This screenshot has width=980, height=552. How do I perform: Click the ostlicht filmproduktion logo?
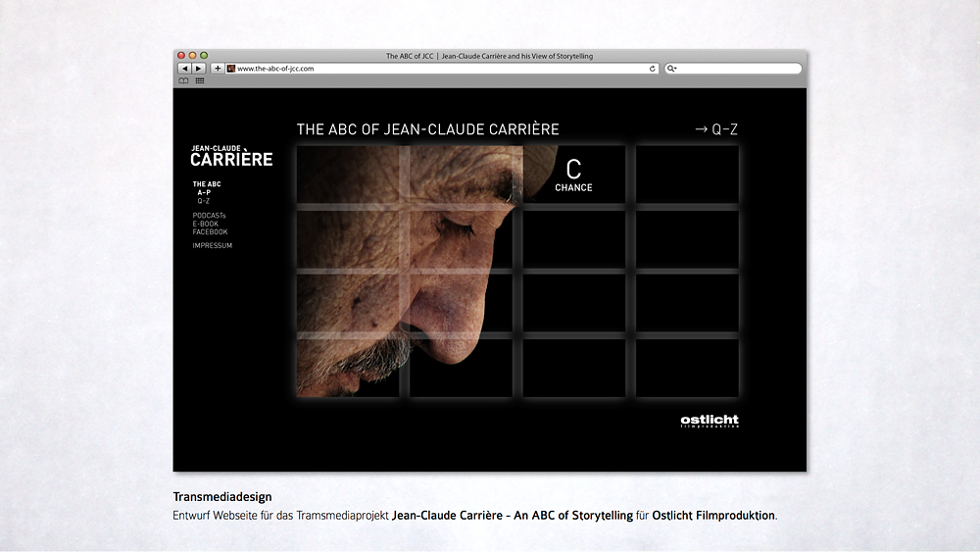coord(710,422)
